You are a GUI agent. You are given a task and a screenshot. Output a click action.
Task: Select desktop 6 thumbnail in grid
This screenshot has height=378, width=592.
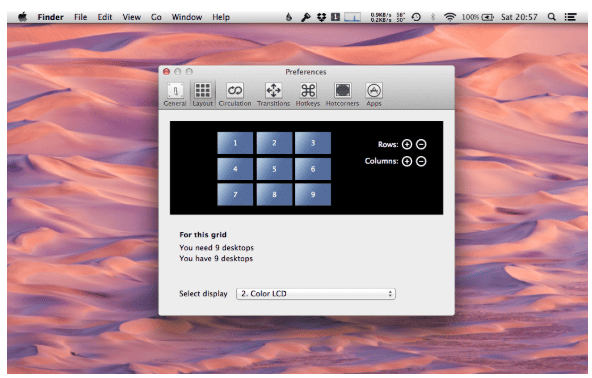coord(313,169)
